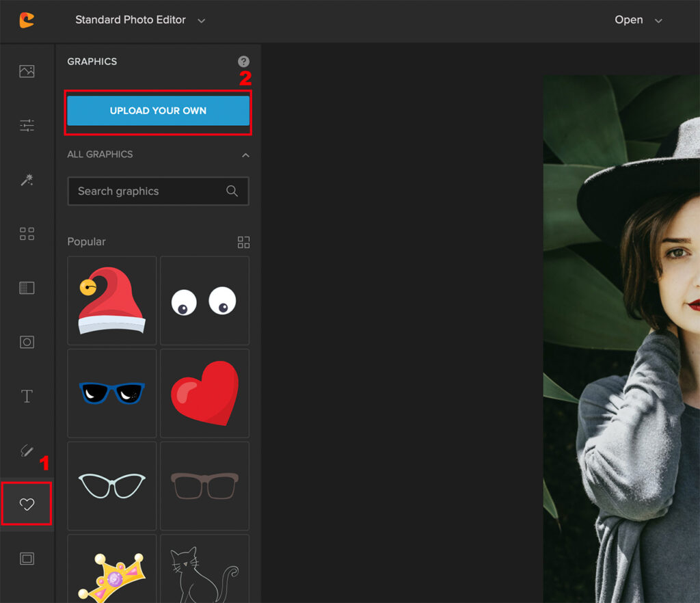Viewport: 700px width, 603px height.
Task: Add the blue sunglasses graphic
Action: pos(112,393)
